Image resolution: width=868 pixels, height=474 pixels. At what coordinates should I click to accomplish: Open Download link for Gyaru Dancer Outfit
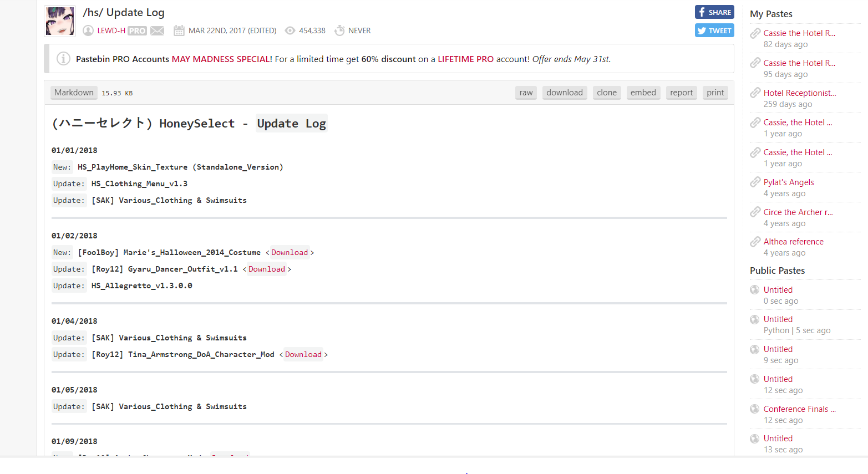(x=267, y=269)
